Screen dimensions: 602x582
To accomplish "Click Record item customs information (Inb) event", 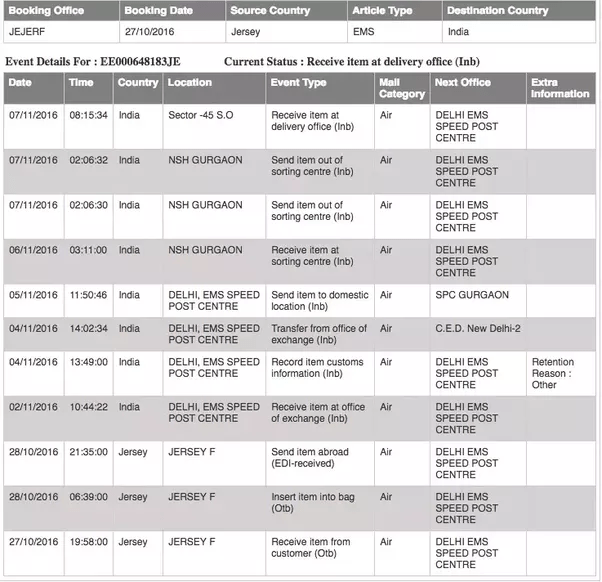I will [x=320, y=373].
